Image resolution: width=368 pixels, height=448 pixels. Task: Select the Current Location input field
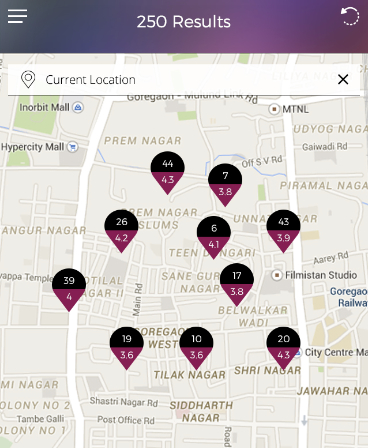tap(184, 80)
